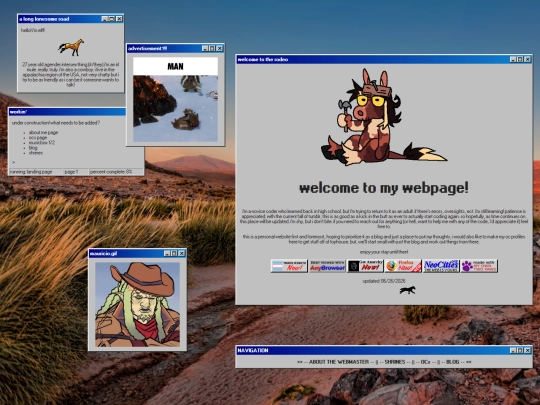This screenshot has height=405, width=540.
Task: Close the NAVIGATION window
Action: click(527, 351)
